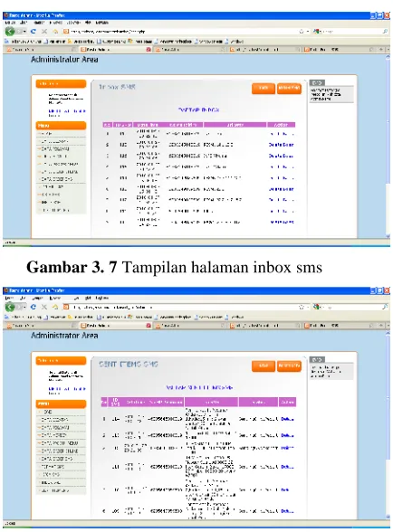Stop loading in the Inbox SMS browser window
This screenshot has width=393, height=532.
pos(44,31)
